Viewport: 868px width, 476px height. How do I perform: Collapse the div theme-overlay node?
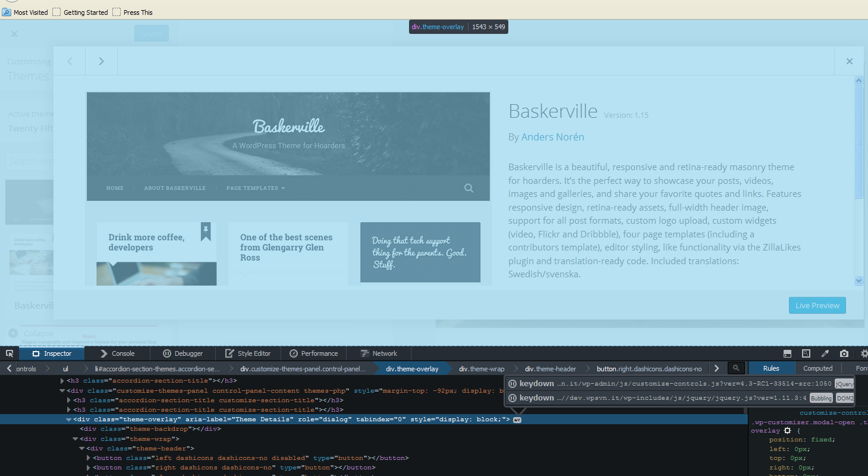[x=68, y=419]
